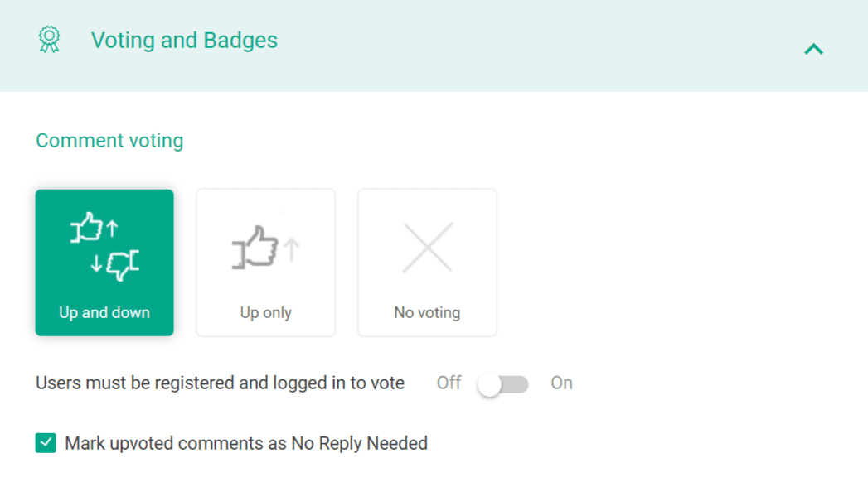
Task: Click the award ribbon icon in header
Action: pyautogui.click(x=50, y=40)
